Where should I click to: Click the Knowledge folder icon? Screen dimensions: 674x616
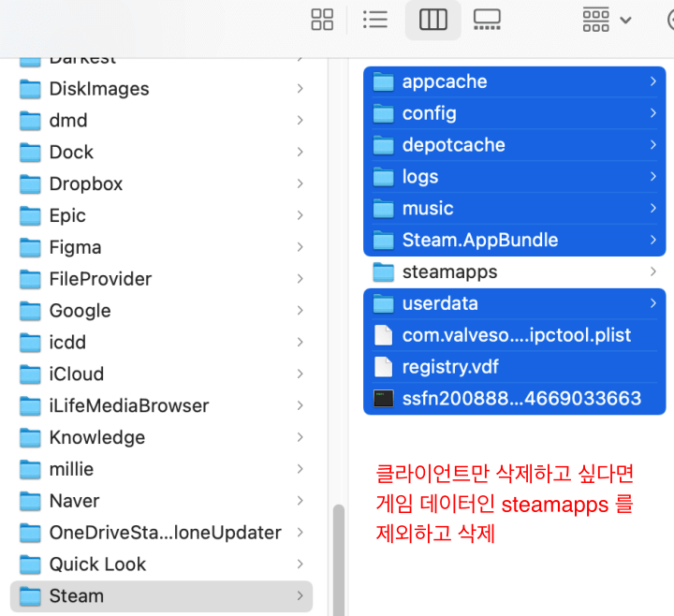point(30,437)
